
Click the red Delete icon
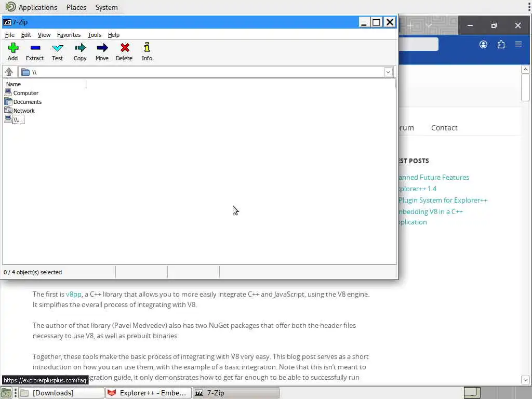(x=125, y=48)
